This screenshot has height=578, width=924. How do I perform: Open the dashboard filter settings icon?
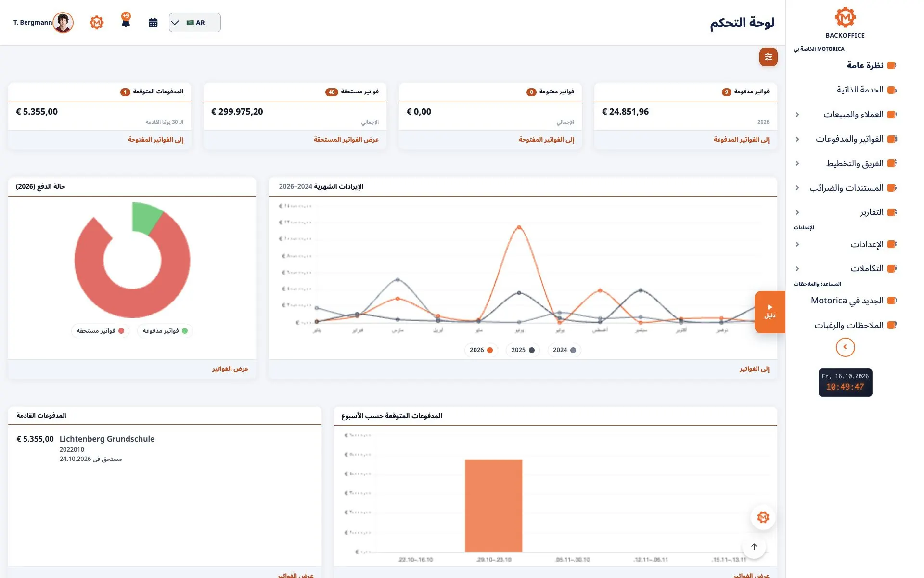tap(768, 57)
